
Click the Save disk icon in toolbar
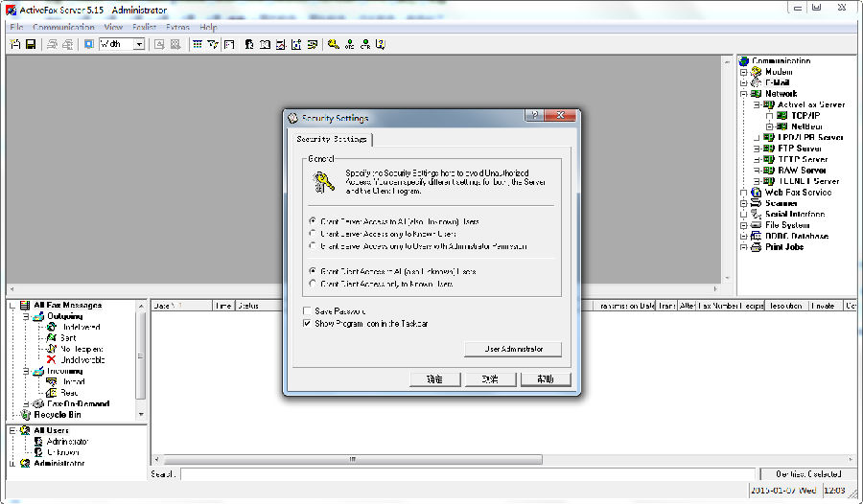pos(31,45)
